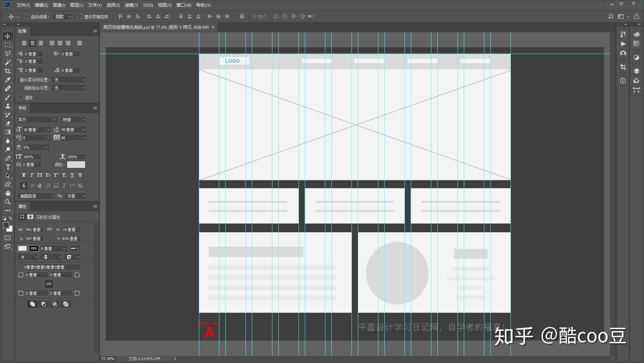Enable the 显示变换控件 checkbox
Viewport: 644px width, 363px height.
[x=80, y=16]
